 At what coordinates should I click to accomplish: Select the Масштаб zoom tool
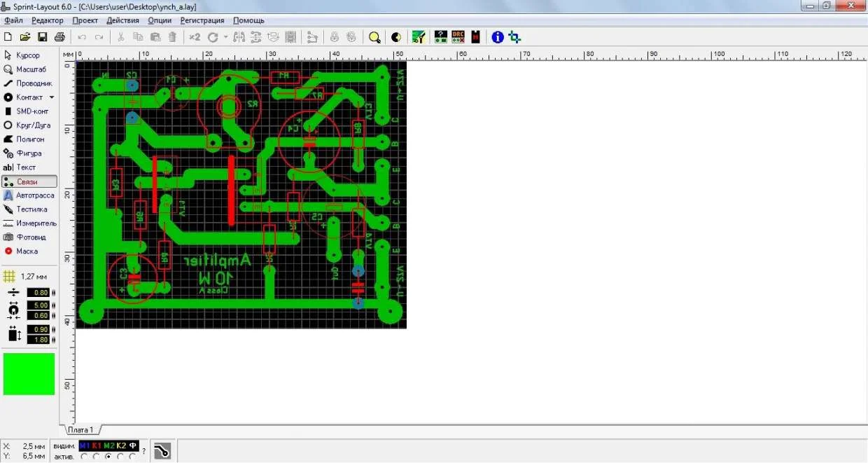point(29,69)
